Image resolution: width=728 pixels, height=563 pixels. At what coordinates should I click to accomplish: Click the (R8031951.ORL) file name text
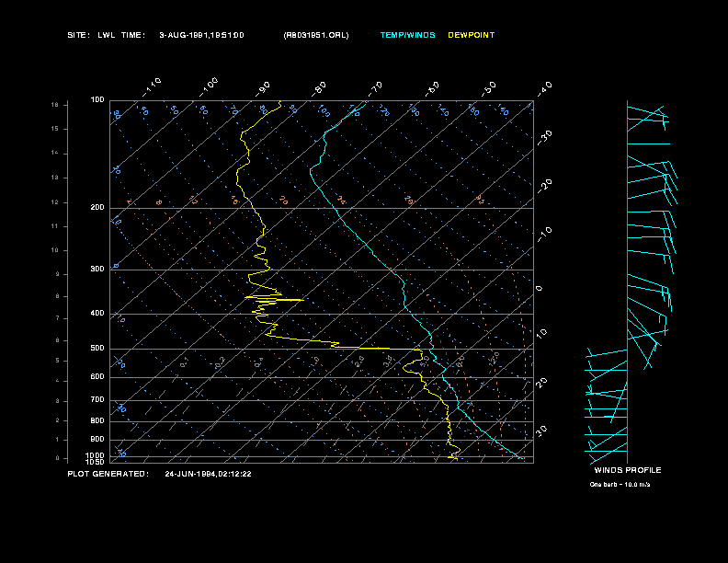coord(315,35)
